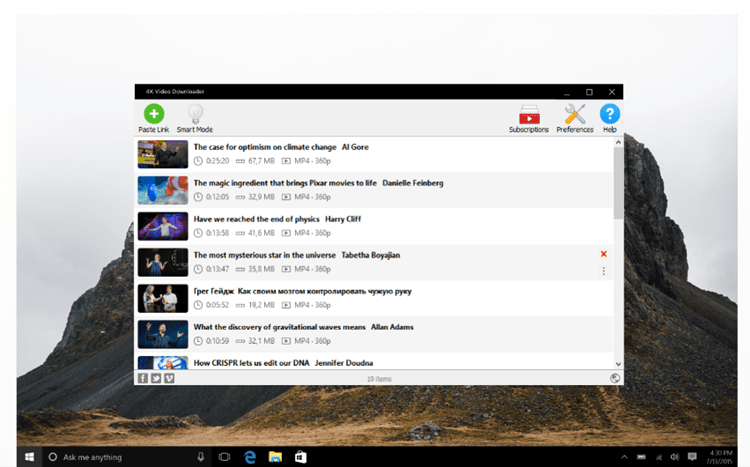
Task: Click the Facebook icon in the status bar
Action: [x=143, y=378]
